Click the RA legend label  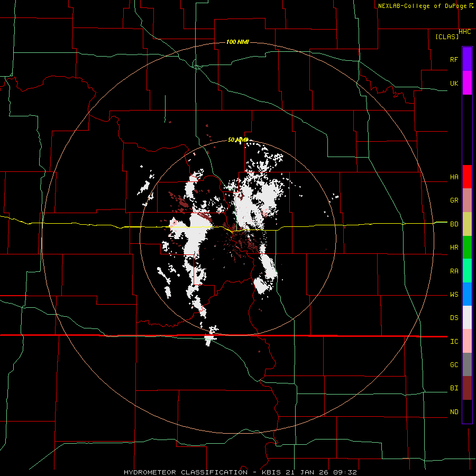(x=454, y=271)
